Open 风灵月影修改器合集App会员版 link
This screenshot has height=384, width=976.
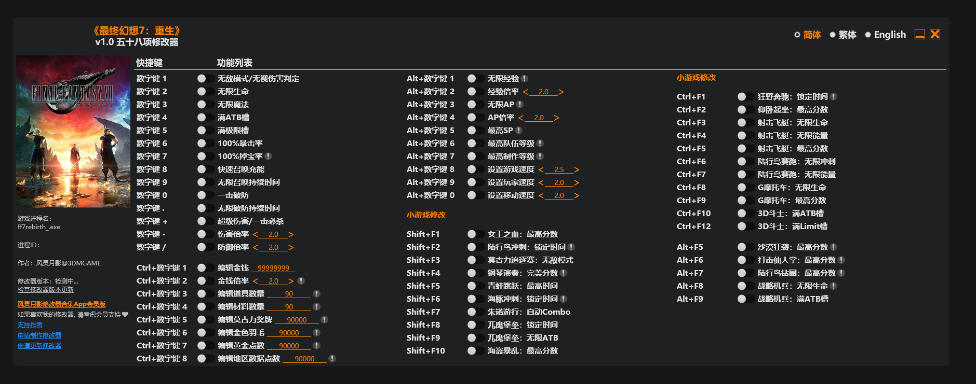pos(62,304)
